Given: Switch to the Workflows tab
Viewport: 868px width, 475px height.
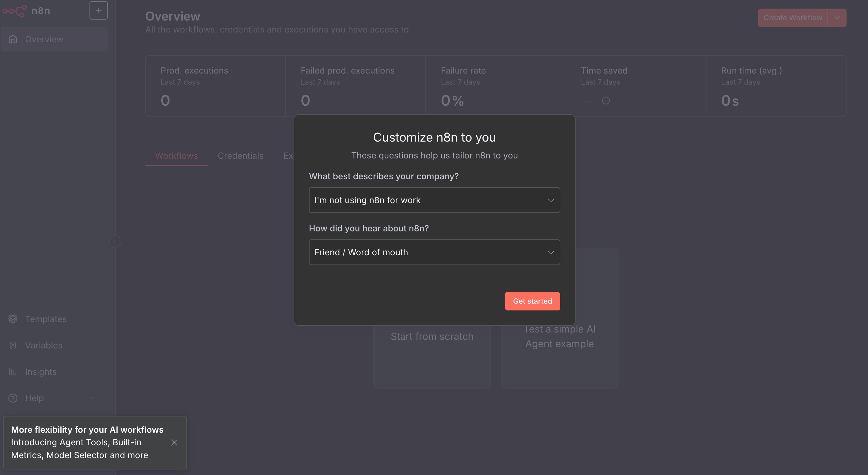Looking at the screenshot, I should (x=176, y=156).
